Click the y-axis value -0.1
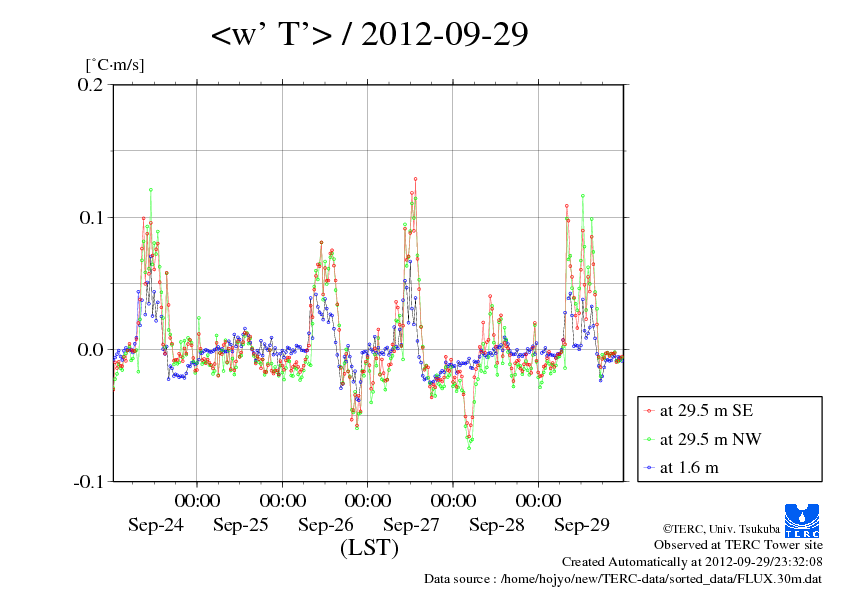Image resolution: width=842 pixels, height=595 pixels. (88, 482)
